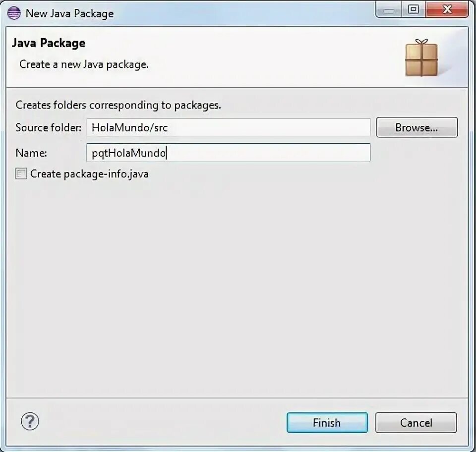The width and height of the screenshot is (476, 452).
Task: Focus the Source folder field containing HolaMundo/src
Action: pyautogui.click(x=228, y=127)
